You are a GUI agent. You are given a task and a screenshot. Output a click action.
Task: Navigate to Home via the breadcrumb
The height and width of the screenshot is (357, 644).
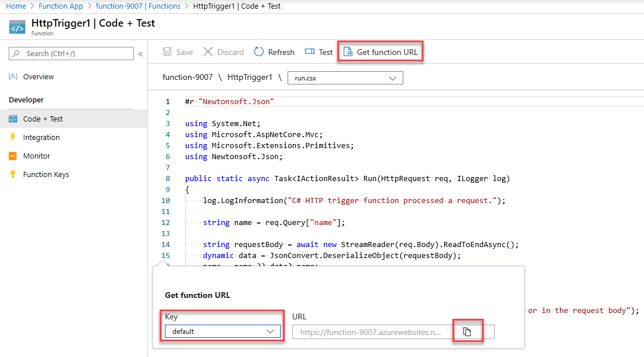[x=16, y=6]
